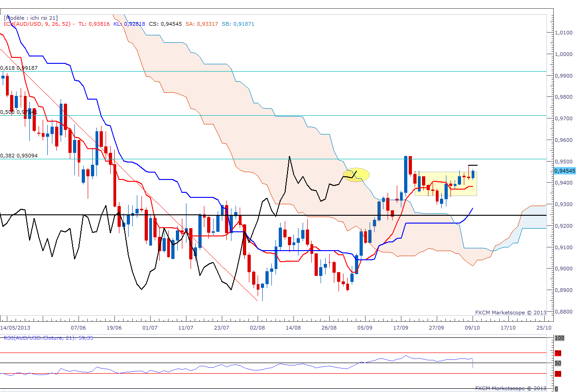Viewport: 580px width, 392px height.
Task: Click the '[Modèle : ichi rsi 21]' template label
Action: (x=31, y=18)
